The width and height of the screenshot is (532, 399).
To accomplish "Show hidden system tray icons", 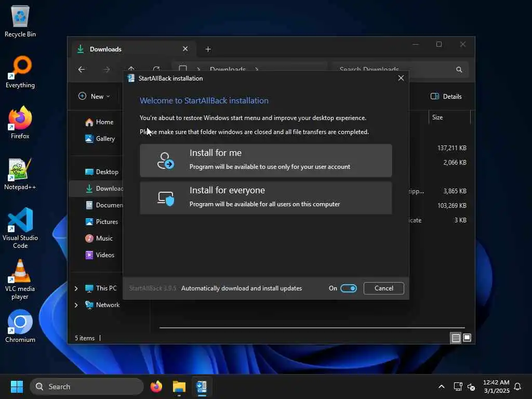I will pos(442,387).
